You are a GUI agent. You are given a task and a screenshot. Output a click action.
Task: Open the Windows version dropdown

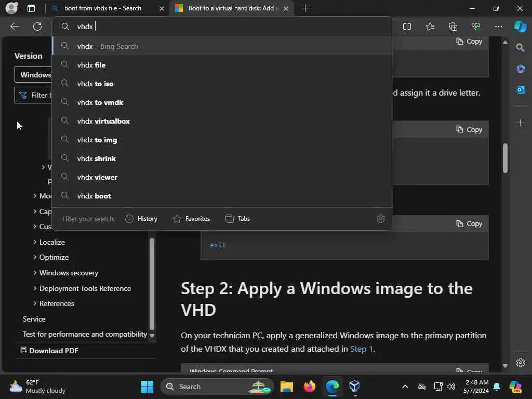[x=33, y=75]
